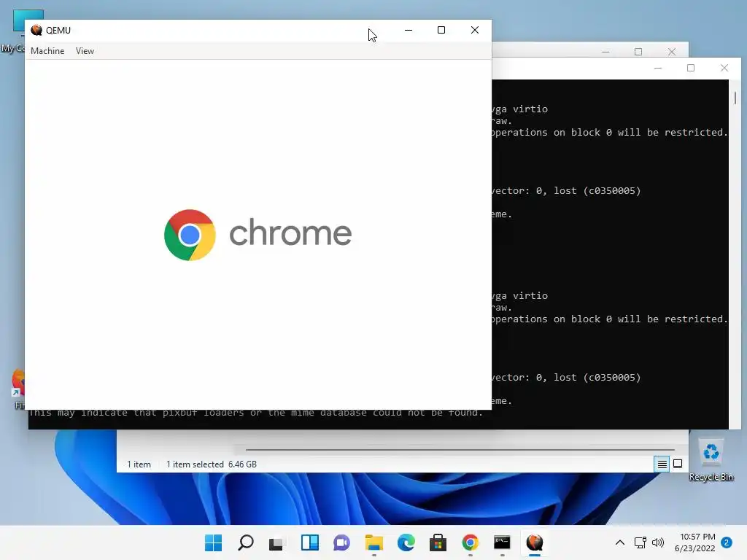Screen dimensions: 747x560
Task: Maximize the File Explorer window in back
Action: click(x=638, y=52)
